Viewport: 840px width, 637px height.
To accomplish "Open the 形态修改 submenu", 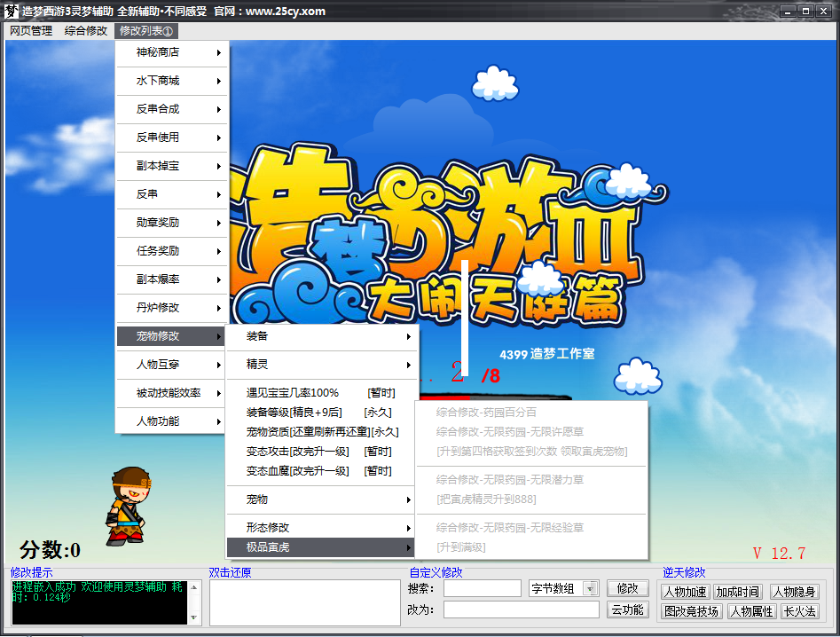I will click(x=322, y=528).
